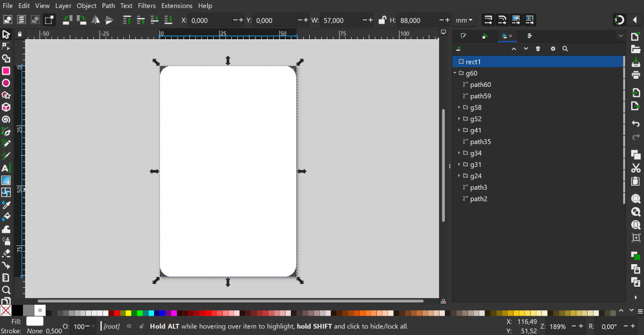Image resolution: width=644 pixels, height=335 pixels.
Task: Collapse the g60 group
Action: 455,74
